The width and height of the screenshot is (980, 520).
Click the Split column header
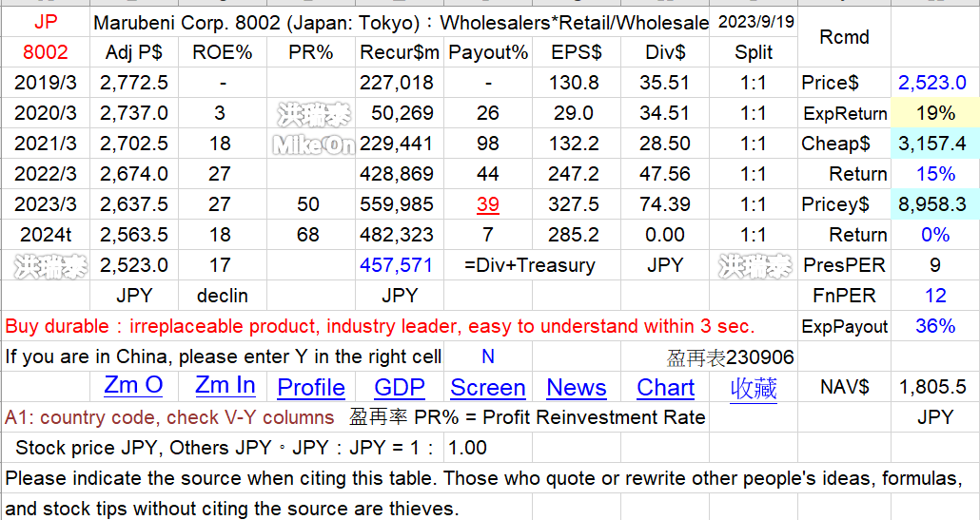[x=754, y=52]
